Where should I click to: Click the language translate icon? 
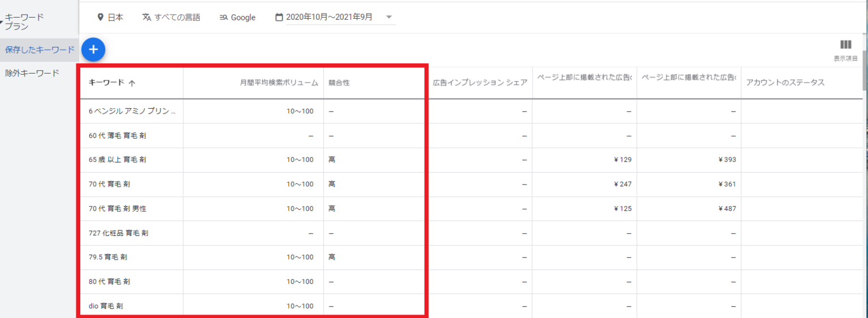pos(147,18)
